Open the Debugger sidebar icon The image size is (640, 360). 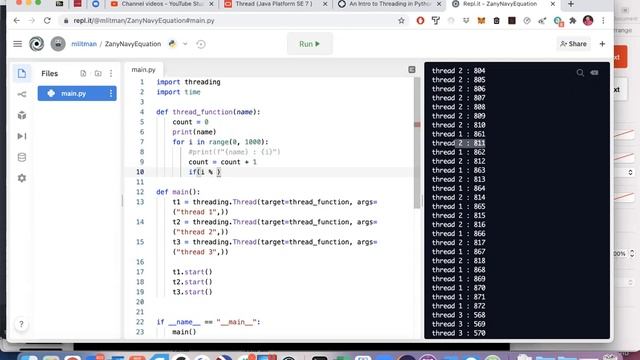pyautogui.click(x=22, y=136)
